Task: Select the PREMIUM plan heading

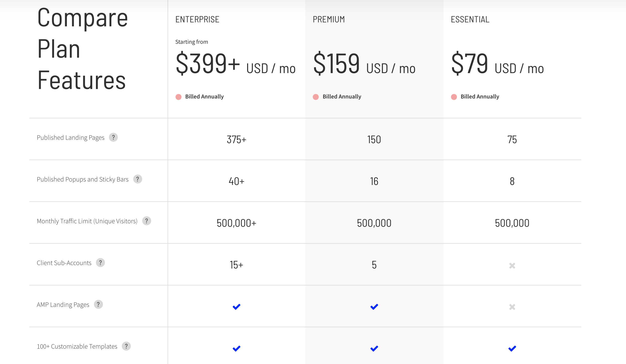Action: 329,19
